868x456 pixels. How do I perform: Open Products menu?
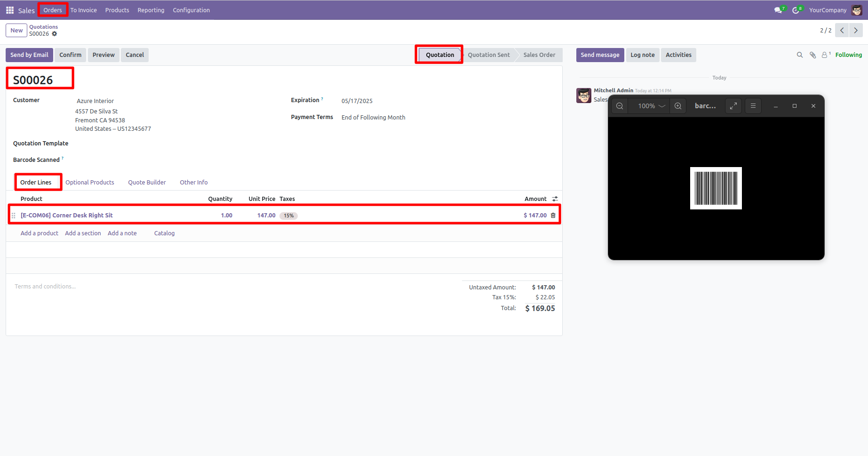coord(117,10)
